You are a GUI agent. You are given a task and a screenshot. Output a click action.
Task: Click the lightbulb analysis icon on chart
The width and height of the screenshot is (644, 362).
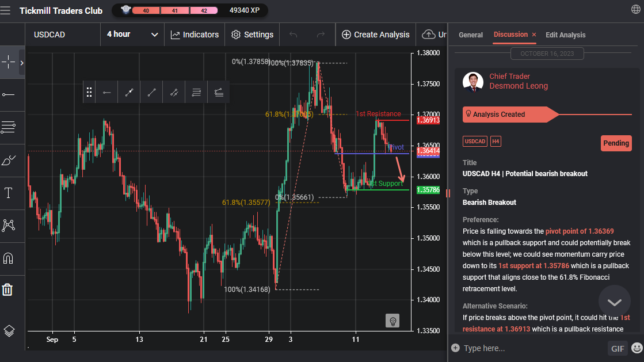[x=393, y=321]
